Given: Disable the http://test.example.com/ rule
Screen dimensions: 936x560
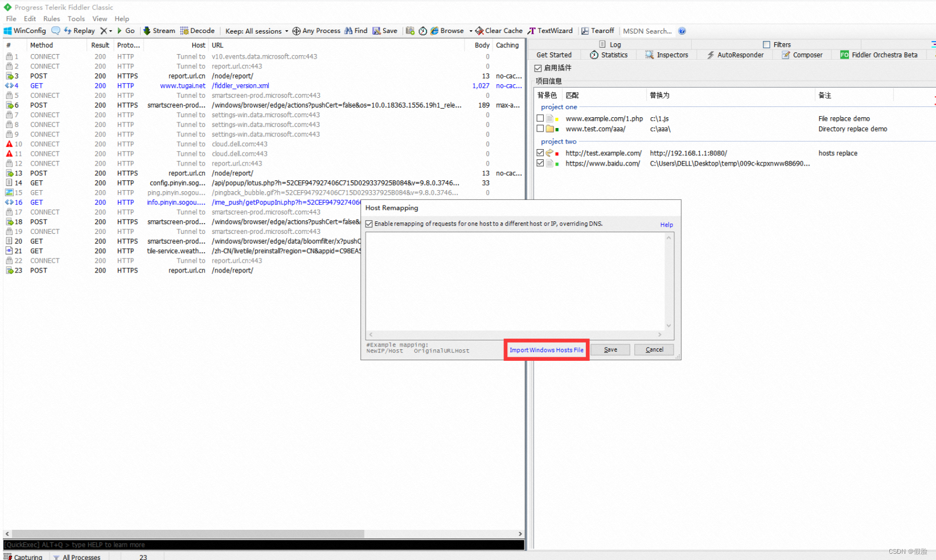Looking at the screenshot, I should tap(540, 153).
